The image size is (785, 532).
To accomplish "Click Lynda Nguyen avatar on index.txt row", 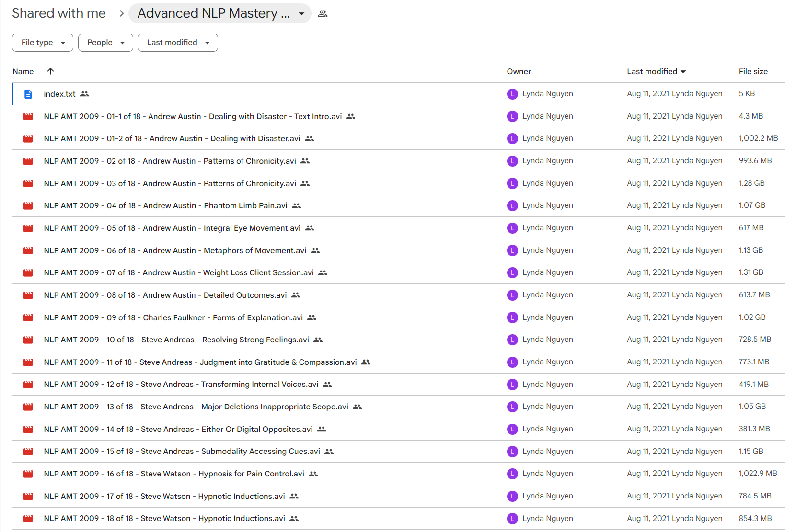I will pos(512,94).
